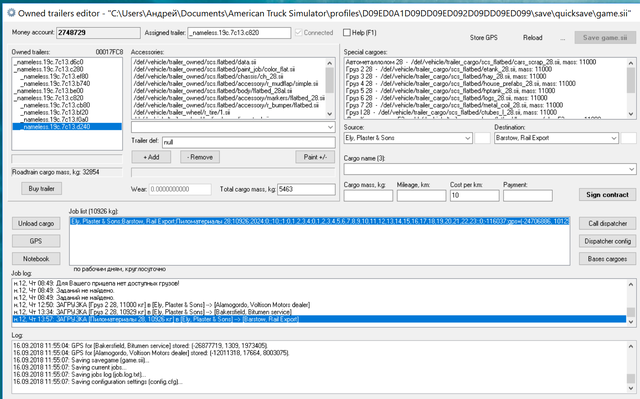Click the gear icon in title bar

[11, 13]
